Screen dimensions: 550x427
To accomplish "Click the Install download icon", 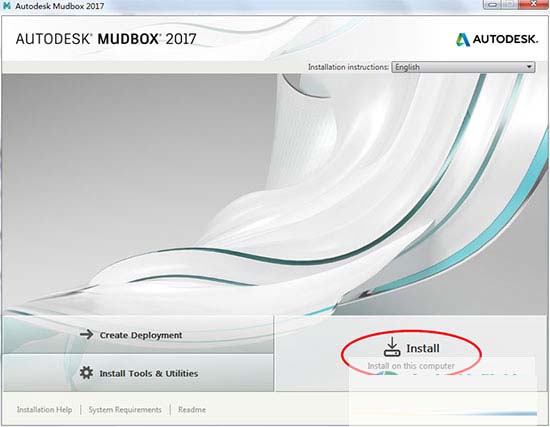I will point(392,347).
